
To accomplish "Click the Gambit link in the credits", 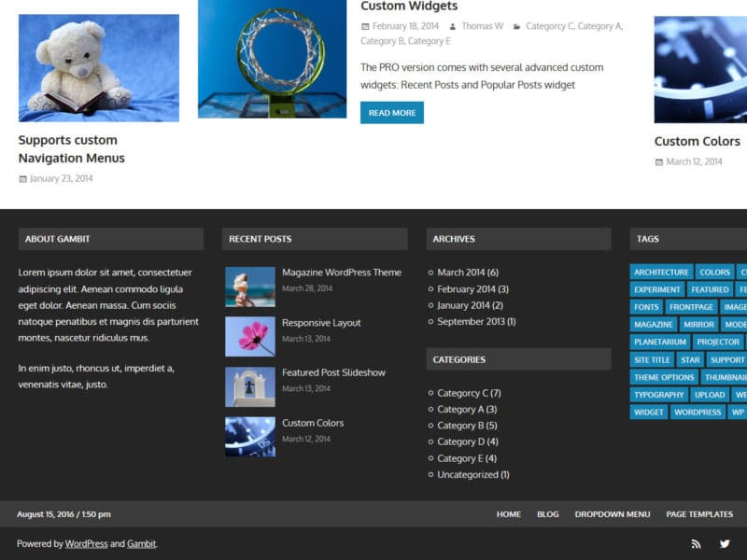I will pos(141,543).
